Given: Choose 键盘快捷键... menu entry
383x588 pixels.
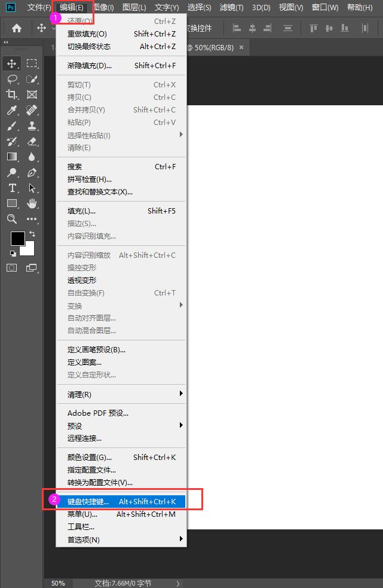Looking at the screenshot, I should 121,501.
